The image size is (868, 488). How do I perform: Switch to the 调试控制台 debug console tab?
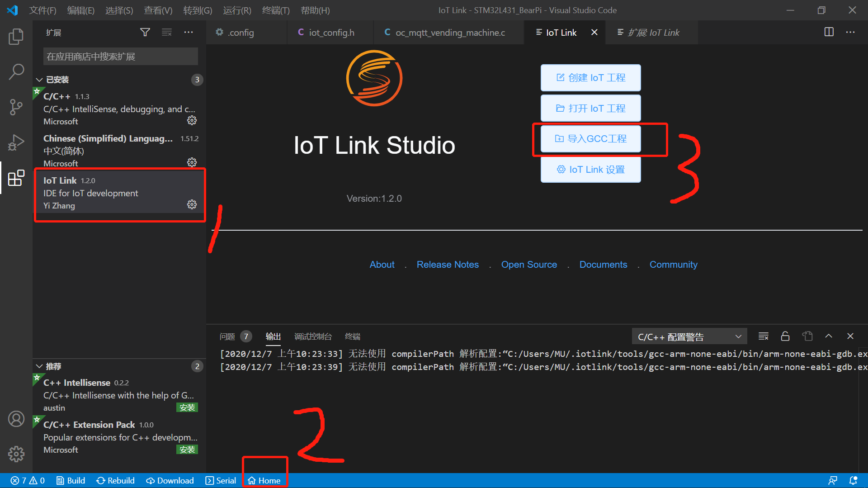[313, 336]
